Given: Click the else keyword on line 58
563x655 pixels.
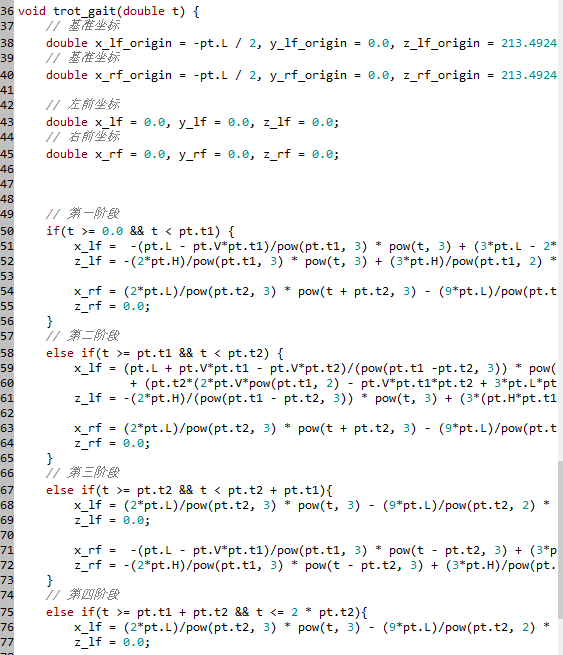Looking at the screenshot, I should click(x=60, y=353).
